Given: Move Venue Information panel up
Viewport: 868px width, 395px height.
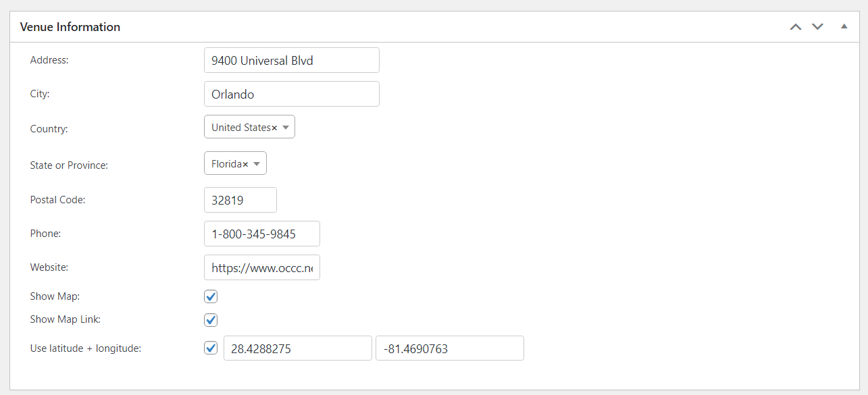Looking at the screenshot, I should click(796, 27).
